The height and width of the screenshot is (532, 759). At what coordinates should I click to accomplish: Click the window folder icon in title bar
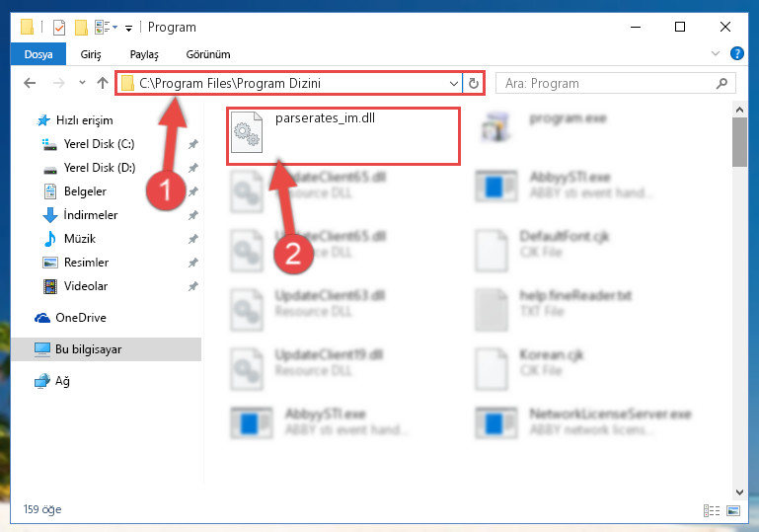point(27,27)
